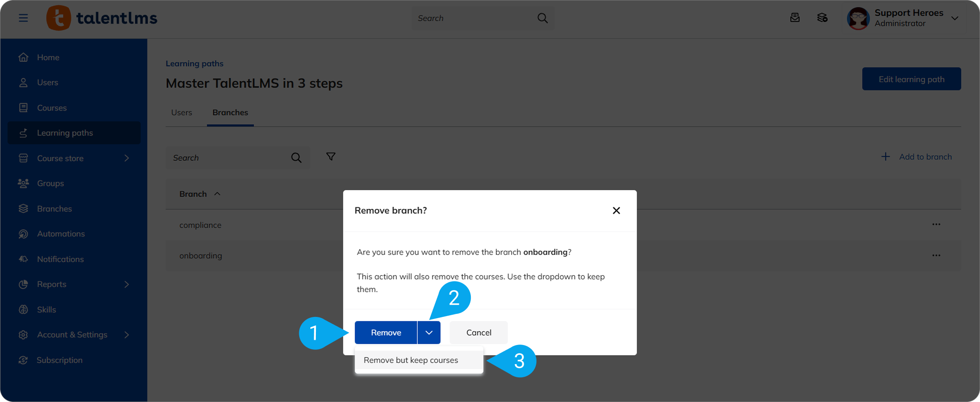Open the messages inbox icon
This screenshot has width=980, height=402.
(794, 18)
